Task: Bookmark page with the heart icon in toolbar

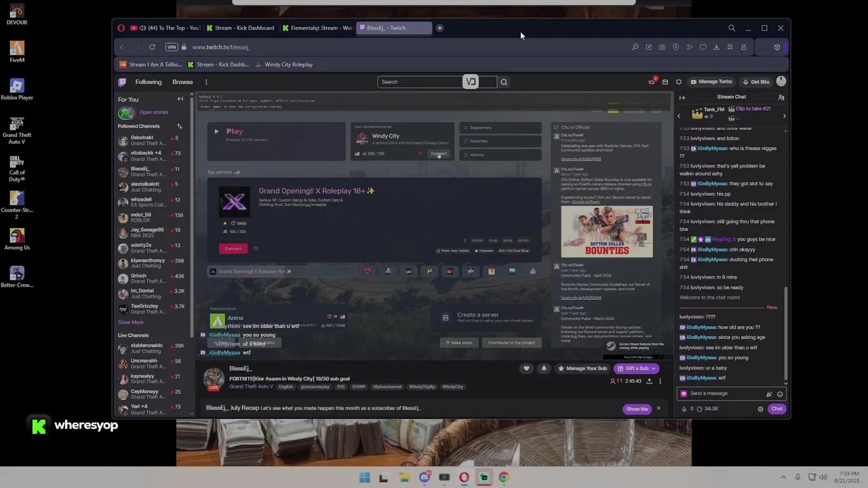Action: (703, 47)
